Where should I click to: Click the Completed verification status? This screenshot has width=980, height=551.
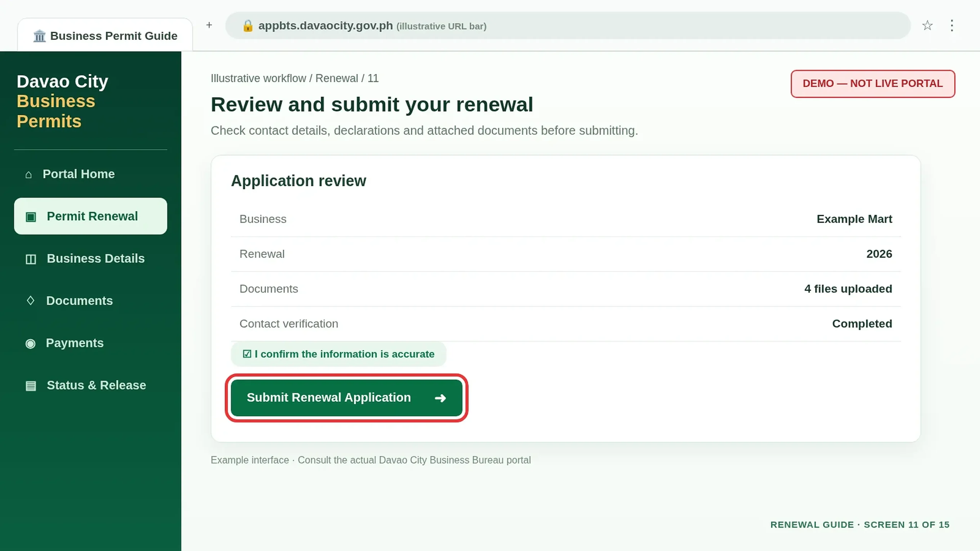pos(862,324)
